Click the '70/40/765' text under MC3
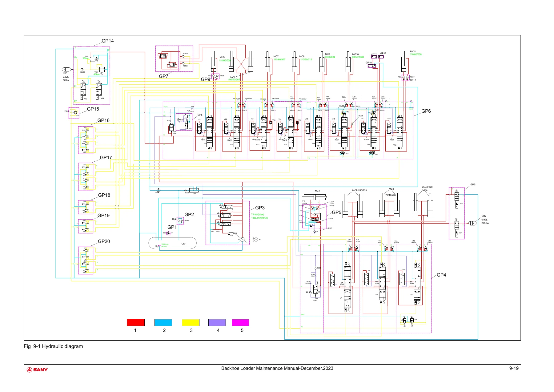Image resolution: width=554 pixels, height=392 pixels. 391,195
